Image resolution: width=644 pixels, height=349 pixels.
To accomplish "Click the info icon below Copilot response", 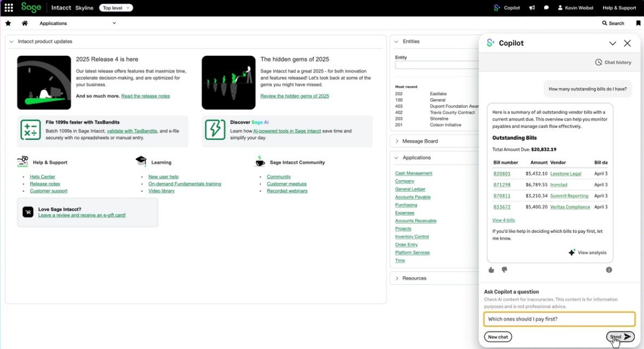I will coord(609,270).
